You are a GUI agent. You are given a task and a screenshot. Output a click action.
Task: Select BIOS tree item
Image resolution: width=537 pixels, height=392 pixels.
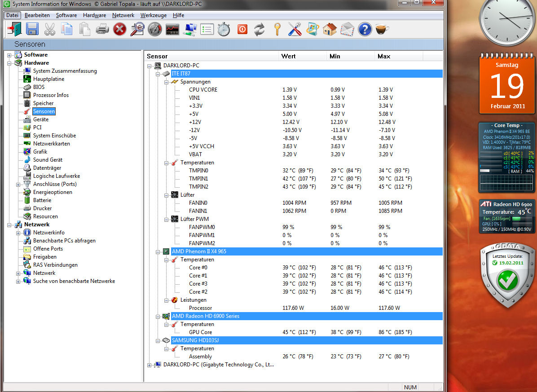(x=39, y=87)
